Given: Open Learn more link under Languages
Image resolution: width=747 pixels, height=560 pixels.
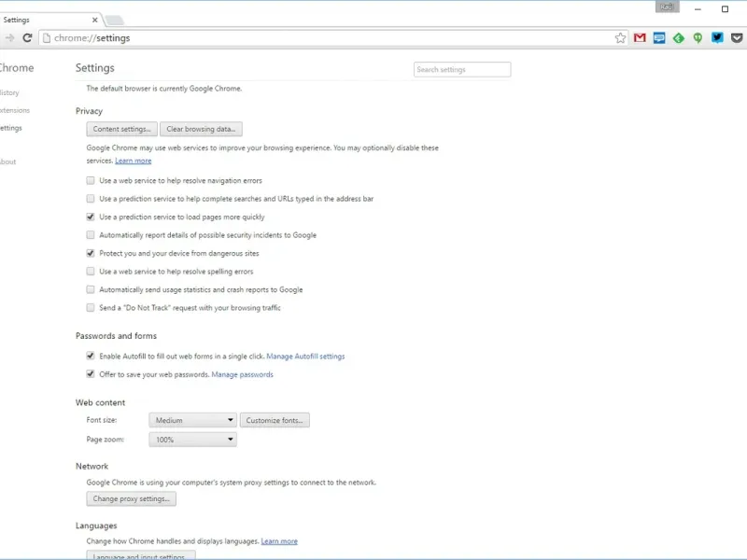Looking at the screenshot, I should 279,541.
